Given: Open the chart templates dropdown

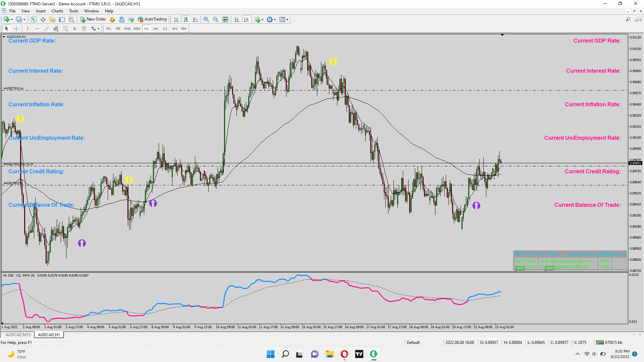Looking at the screenshot, I should (287, 19).
